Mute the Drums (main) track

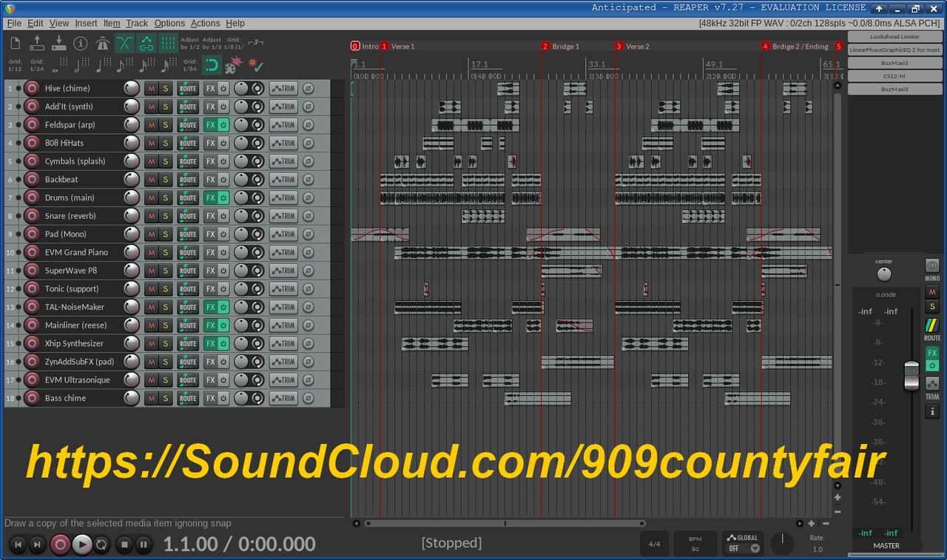point(151,198)
